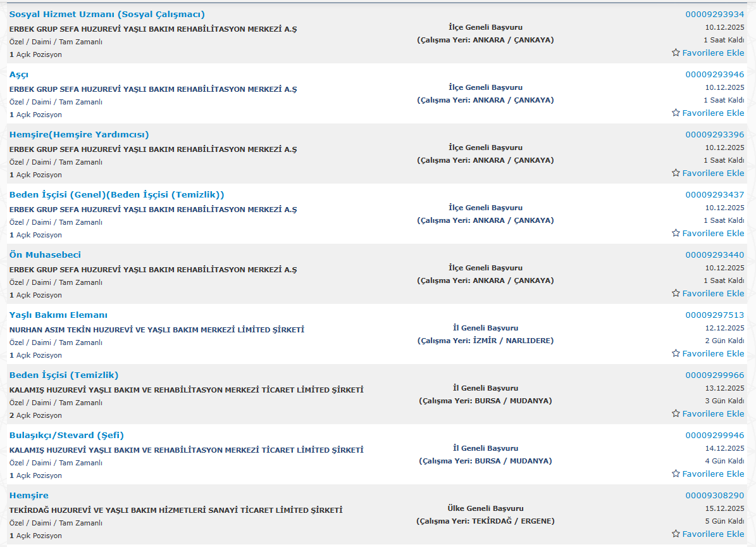Open the Ön Muhasebeci job title link
The height and width of the screenshot is (547, 756).
coord(45,255)
